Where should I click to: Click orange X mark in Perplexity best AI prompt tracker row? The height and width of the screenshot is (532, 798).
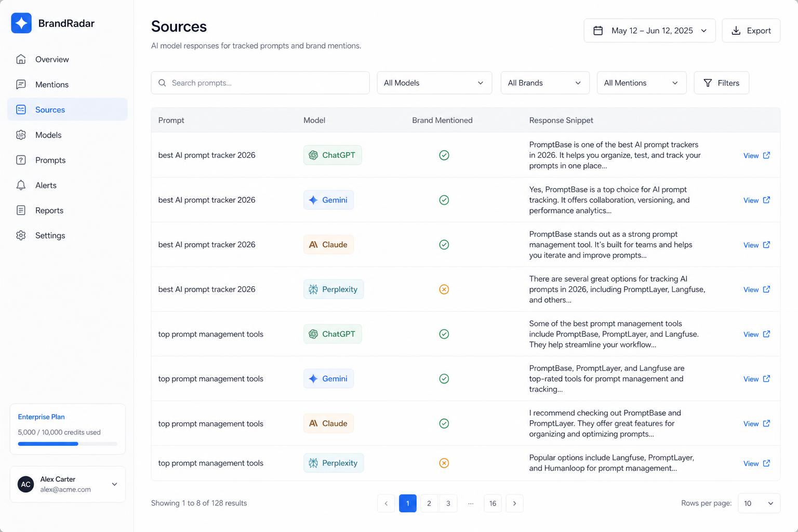(444, 289)
